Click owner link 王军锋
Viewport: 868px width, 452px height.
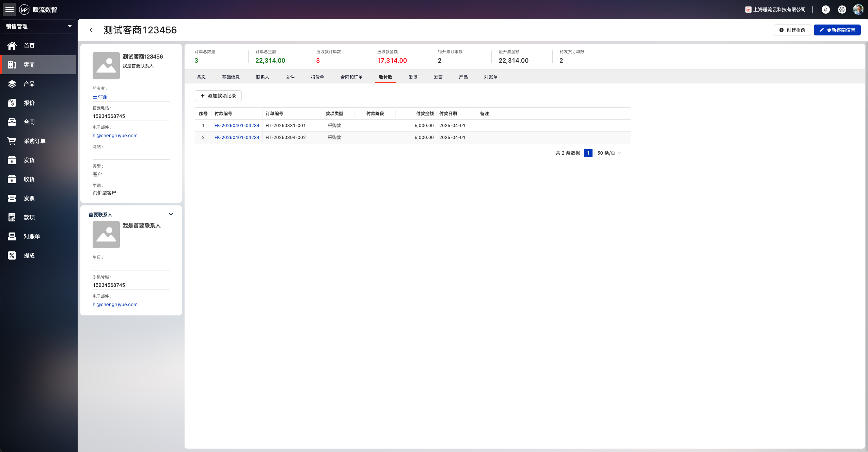click(100, 97)
